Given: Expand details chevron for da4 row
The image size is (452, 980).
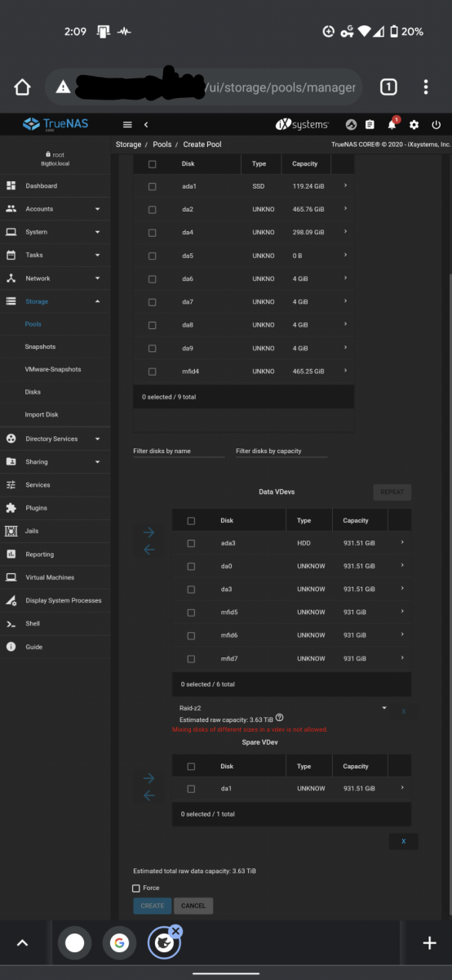Looking at the screenshot, I should (345, 232).
